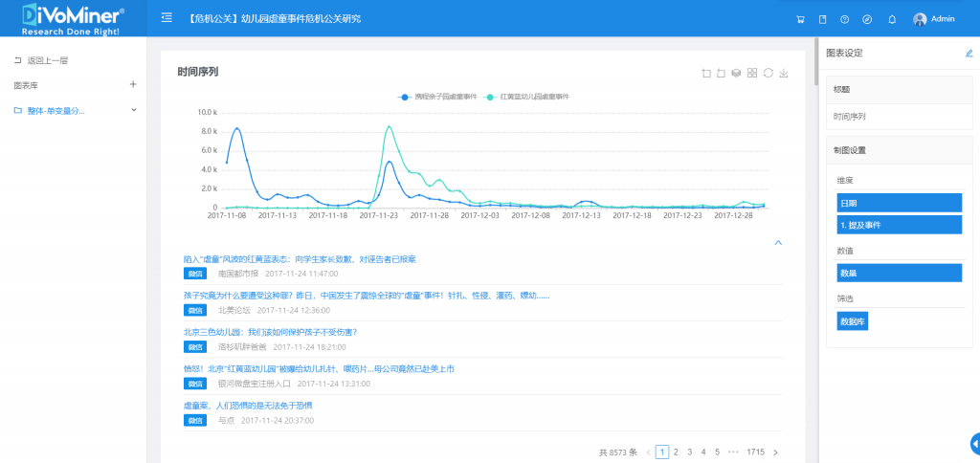Open the notifications bell
Image resolution: width=980 pixels, height=463 pixels.
pyautogui.click(x=892, y=19)
